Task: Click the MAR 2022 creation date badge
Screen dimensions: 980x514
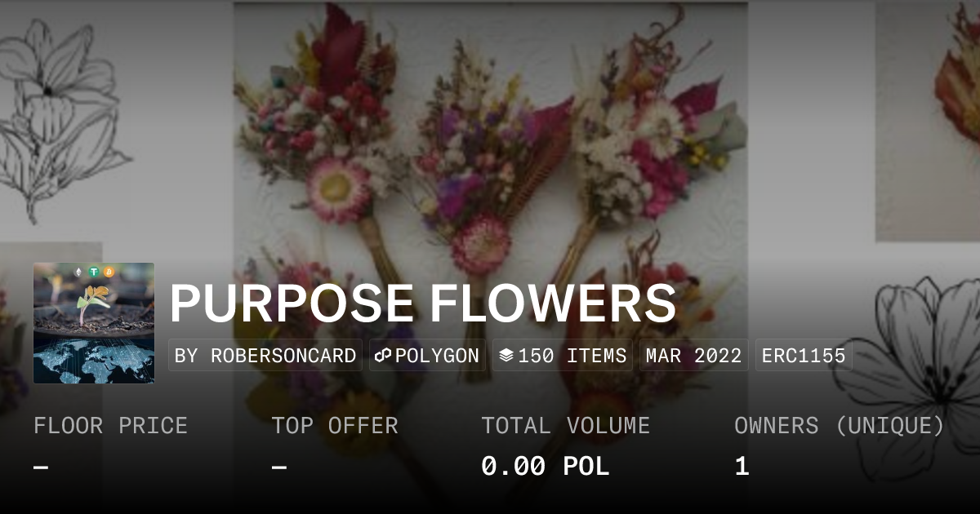Action: coord(694,356)
